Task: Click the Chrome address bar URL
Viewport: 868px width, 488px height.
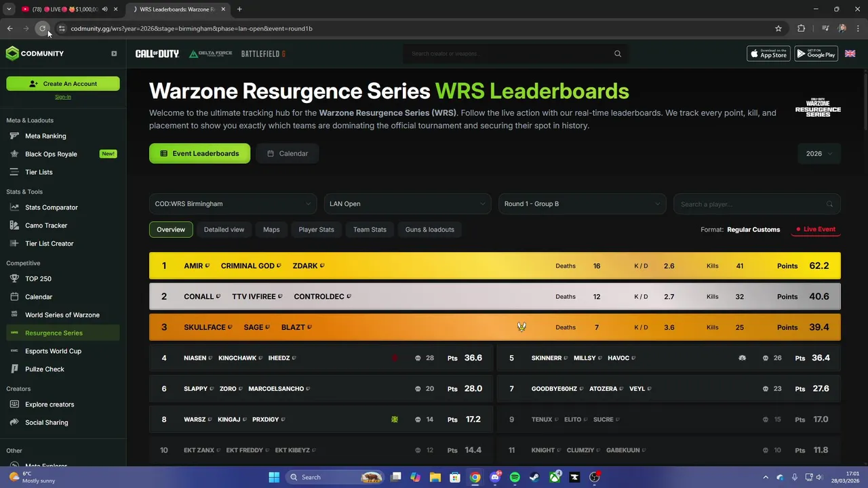Action: (x=191, y=28)
